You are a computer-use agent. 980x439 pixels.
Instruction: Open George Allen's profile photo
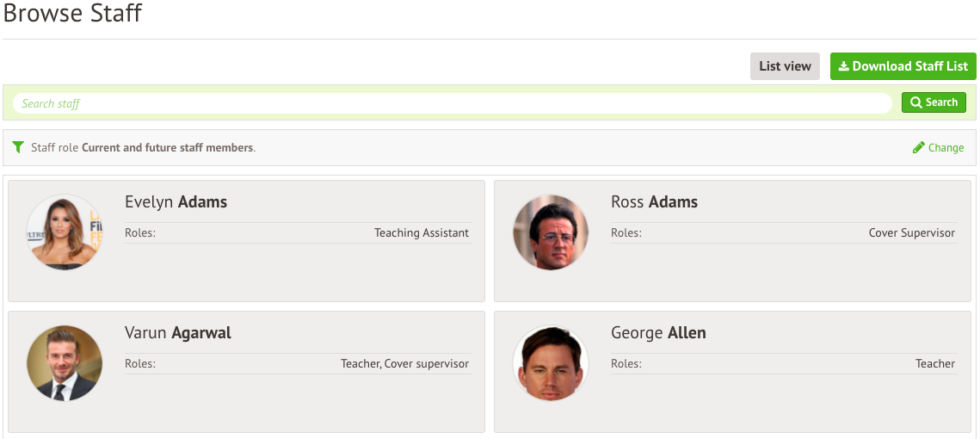[x=551, y=362]
